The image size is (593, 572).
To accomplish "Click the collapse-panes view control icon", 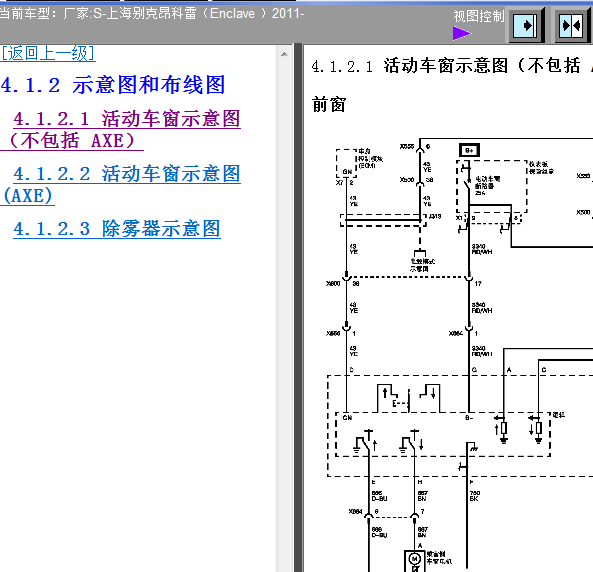I will [572, 26].
